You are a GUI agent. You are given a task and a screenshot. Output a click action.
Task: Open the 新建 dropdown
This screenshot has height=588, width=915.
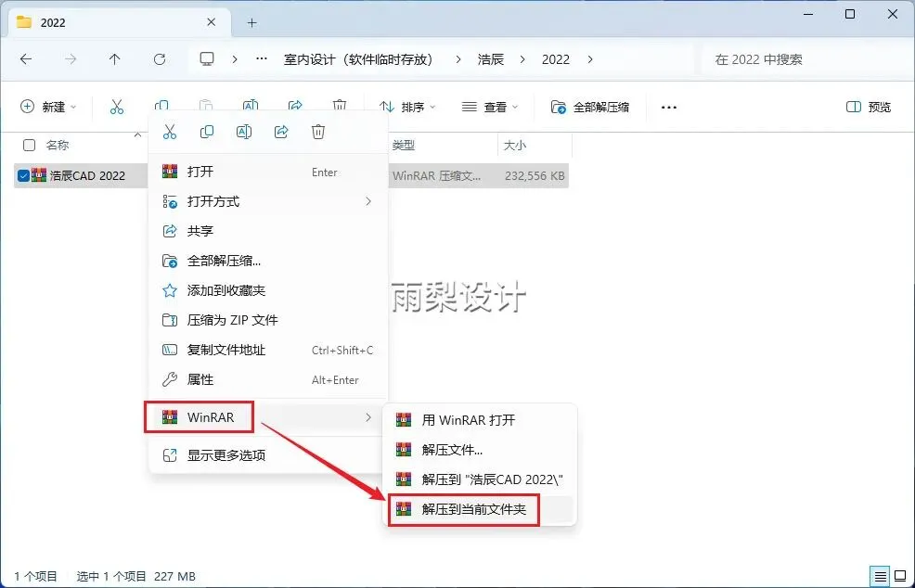pos(48,108)
